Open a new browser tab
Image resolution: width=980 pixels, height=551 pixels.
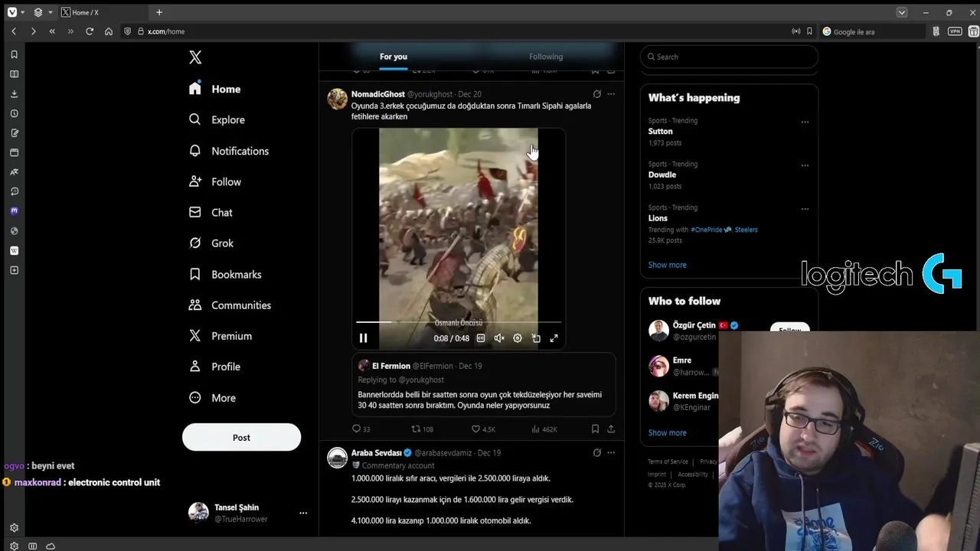[x=159, y=12]
